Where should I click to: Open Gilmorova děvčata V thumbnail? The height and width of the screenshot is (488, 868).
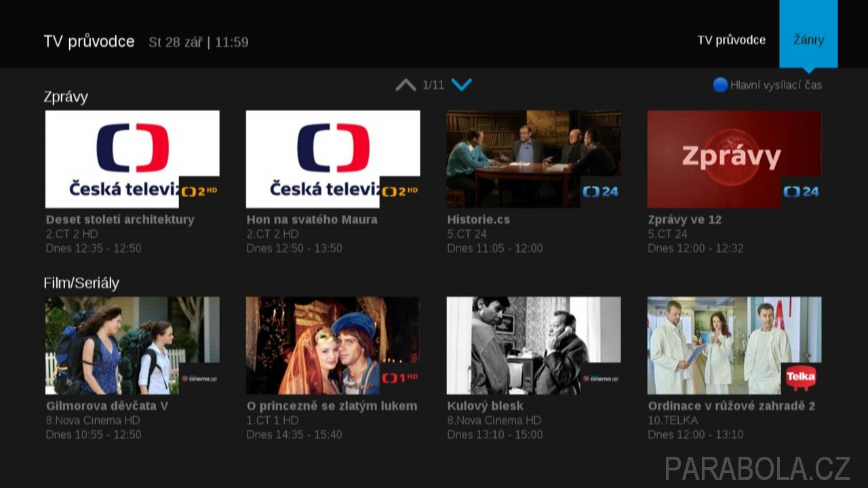tap(132, 346)
